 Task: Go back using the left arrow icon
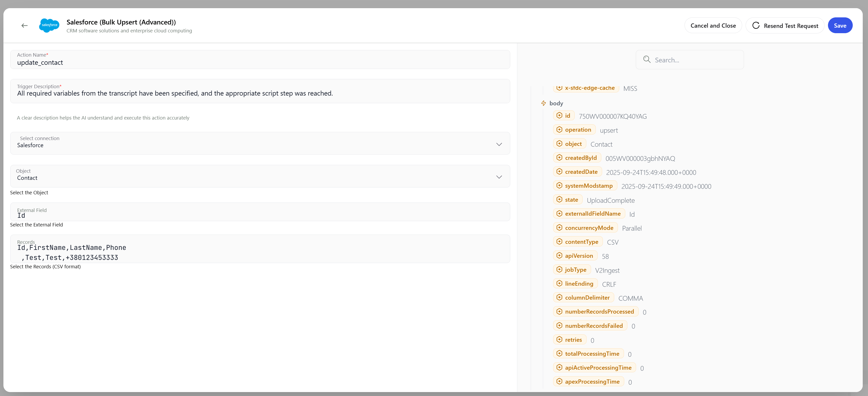pos(24,26)
